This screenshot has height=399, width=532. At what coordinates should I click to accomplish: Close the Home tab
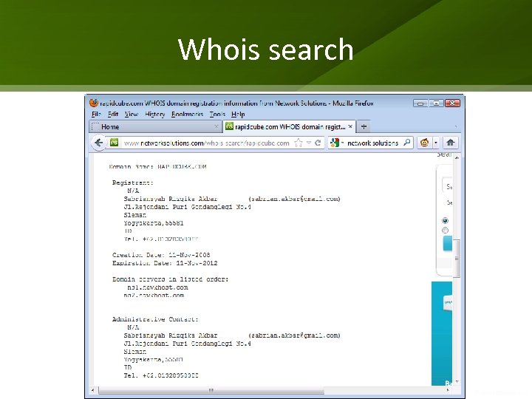click(x=216, y=126)
